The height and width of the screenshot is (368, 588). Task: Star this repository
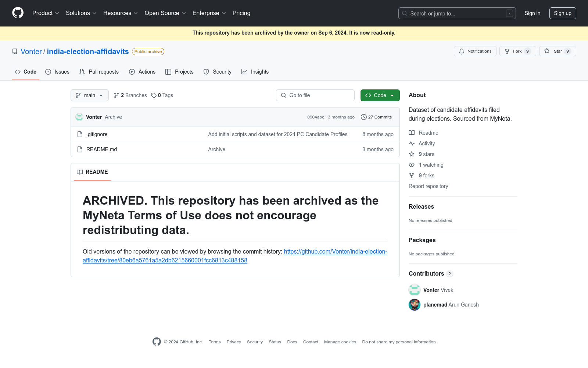557,51
